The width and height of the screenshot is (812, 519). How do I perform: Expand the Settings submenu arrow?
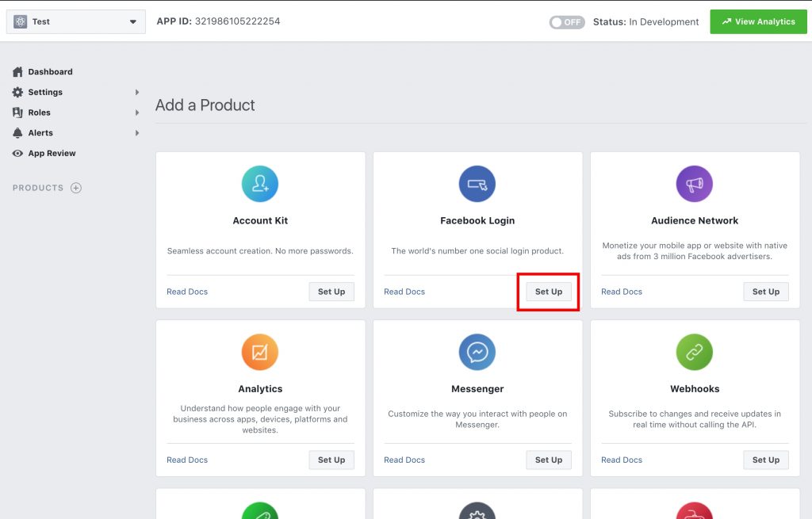(137, 92)
